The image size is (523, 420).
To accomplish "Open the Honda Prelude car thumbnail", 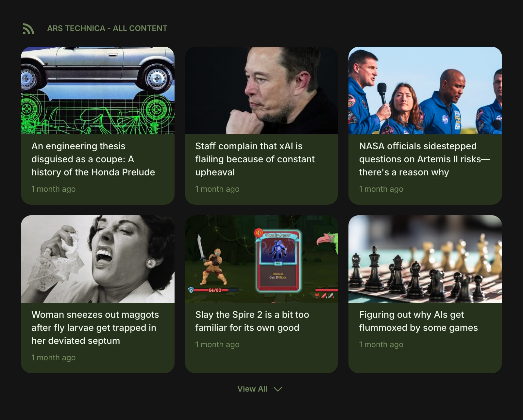I will 98,90.
